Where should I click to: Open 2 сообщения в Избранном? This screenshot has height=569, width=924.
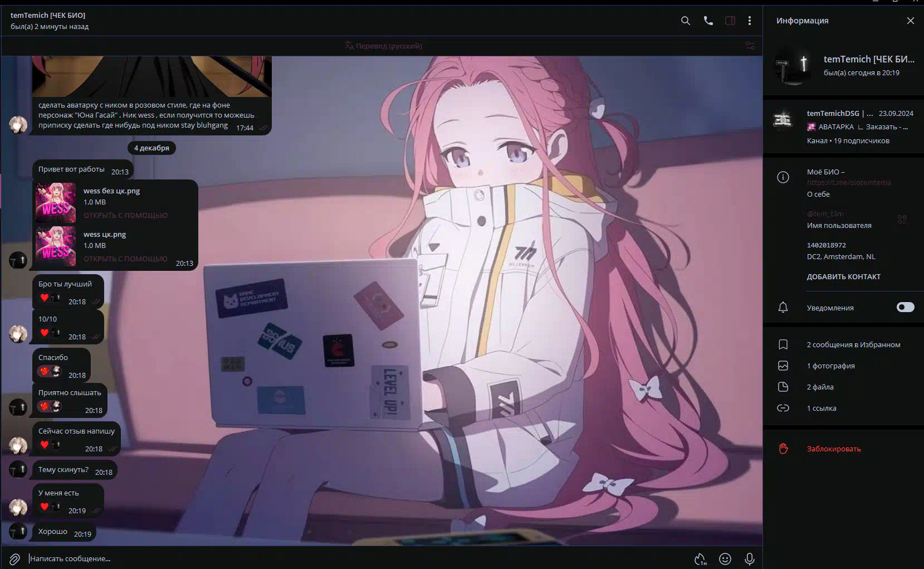click(843, 344)
